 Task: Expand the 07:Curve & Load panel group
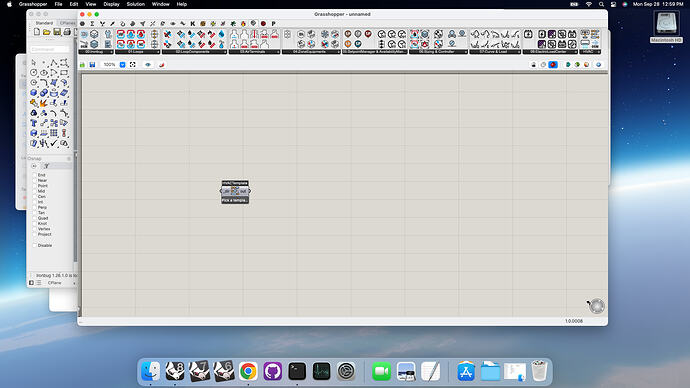tap(495, 52)
